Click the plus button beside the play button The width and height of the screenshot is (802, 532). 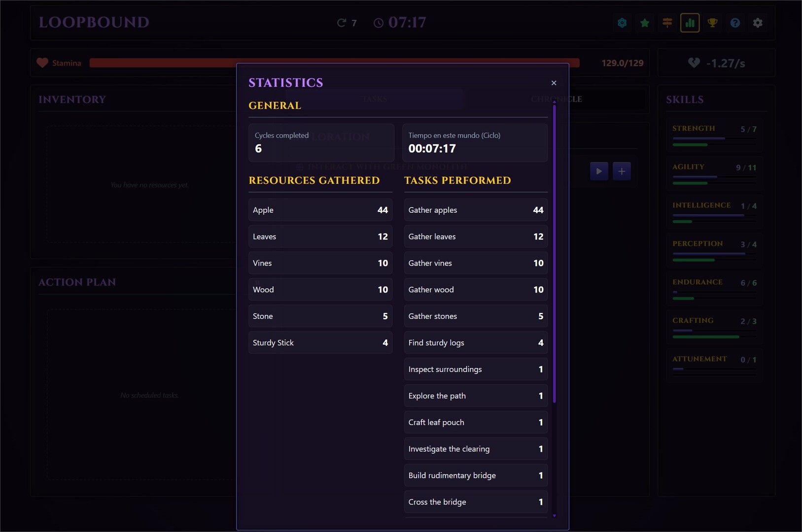[622, 171]
